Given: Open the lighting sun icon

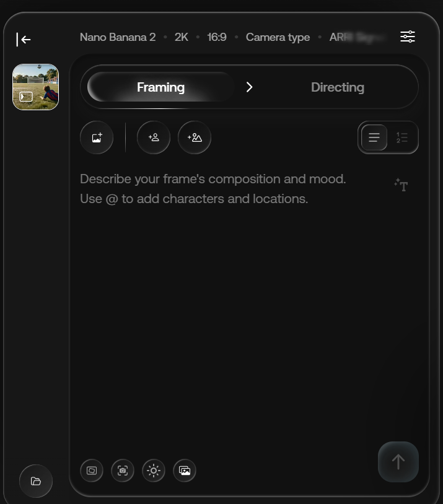Looking at the screenshot, I should pos(154,471).
